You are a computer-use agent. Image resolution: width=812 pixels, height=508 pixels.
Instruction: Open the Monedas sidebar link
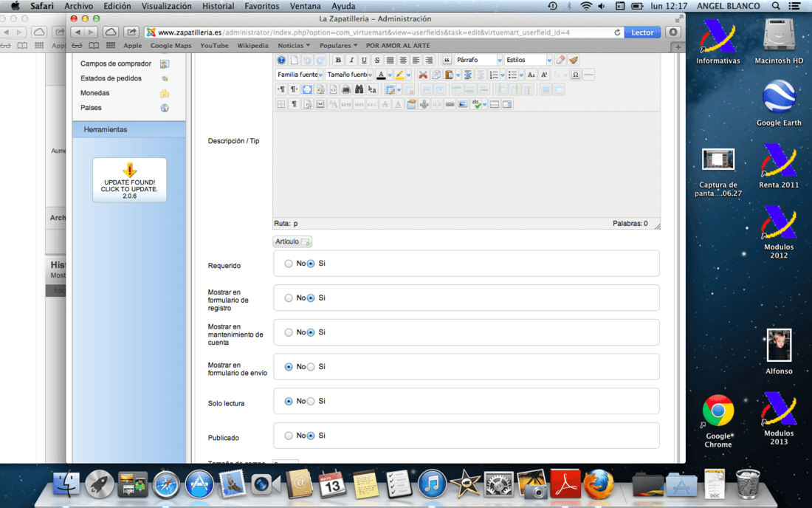point(94,93)
